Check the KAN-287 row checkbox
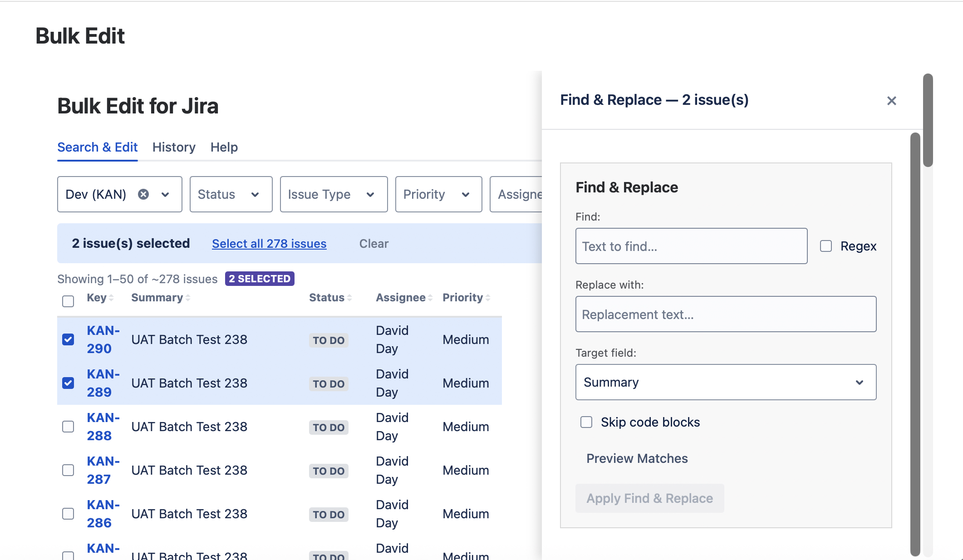Image resolution: width=963 pixels, height=560 pixels. (x=68, y=470)
